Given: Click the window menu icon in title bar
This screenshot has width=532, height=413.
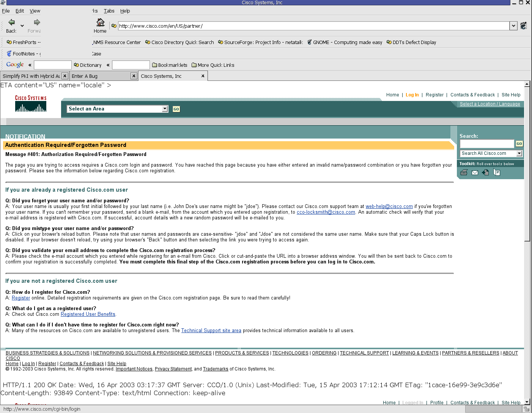Looking at the screenshot, I should [x=3, y=3].
